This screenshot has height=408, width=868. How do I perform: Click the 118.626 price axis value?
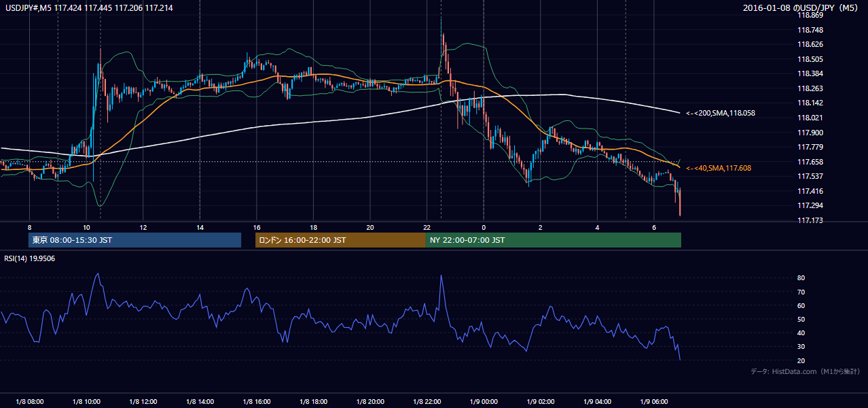[810, 44]
